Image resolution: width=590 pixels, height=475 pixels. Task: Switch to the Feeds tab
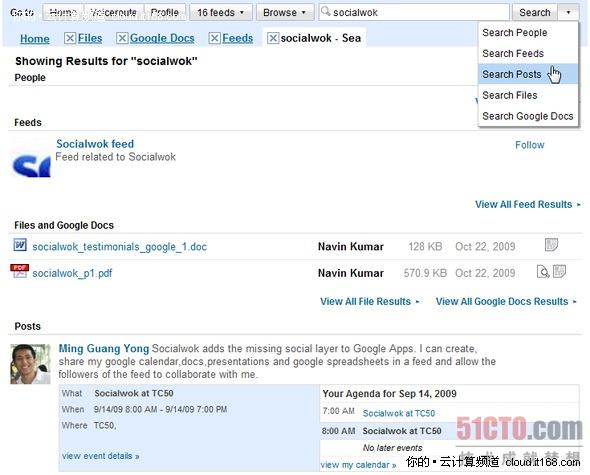coord(237,38)
